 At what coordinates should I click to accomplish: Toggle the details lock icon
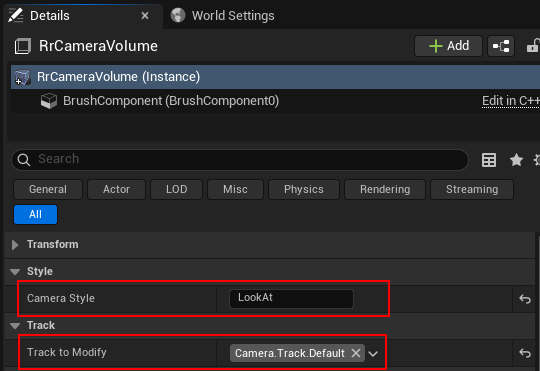tap(533, 46)
